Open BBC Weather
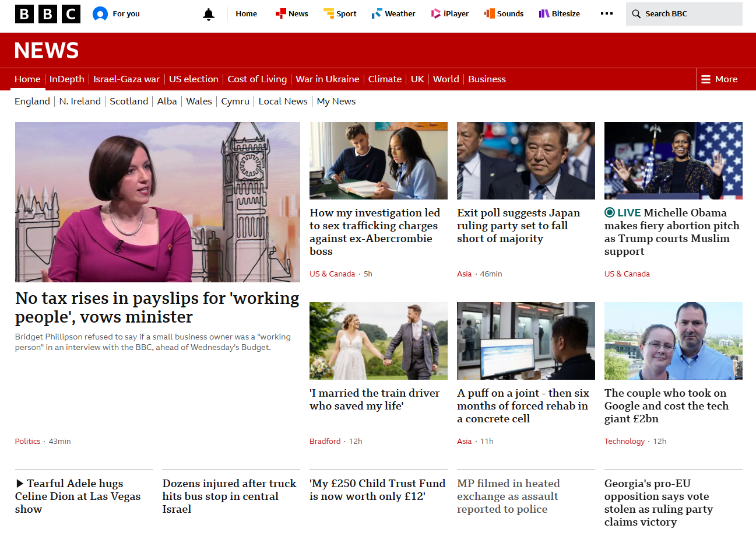The width and height of the screenshot is (756, 539). click(x=393, y=14)
